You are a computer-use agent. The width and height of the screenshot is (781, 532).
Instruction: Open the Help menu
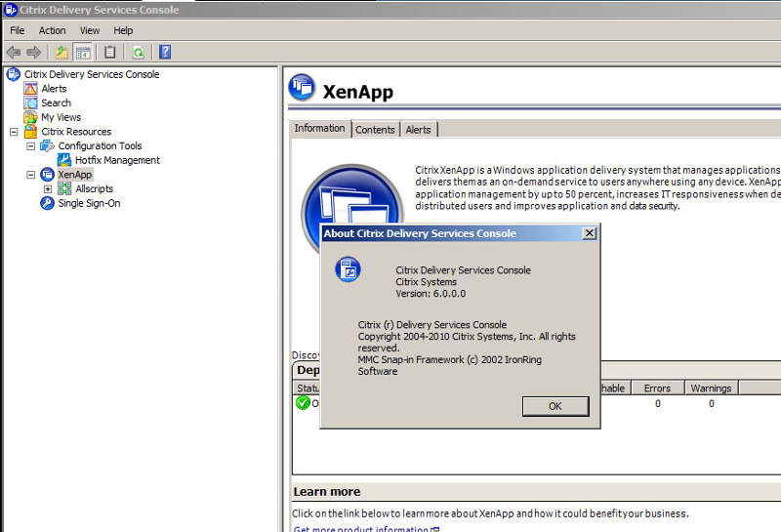(123, 31)
